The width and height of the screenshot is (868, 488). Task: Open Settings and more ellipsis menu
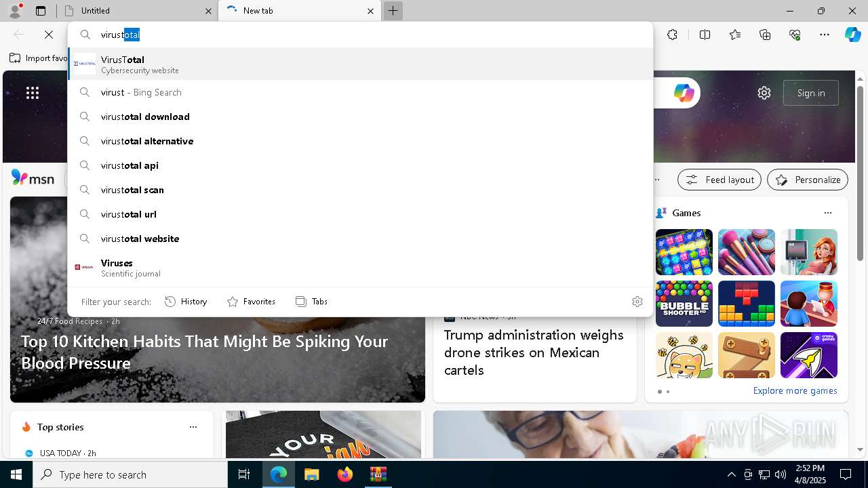[825, 35]
